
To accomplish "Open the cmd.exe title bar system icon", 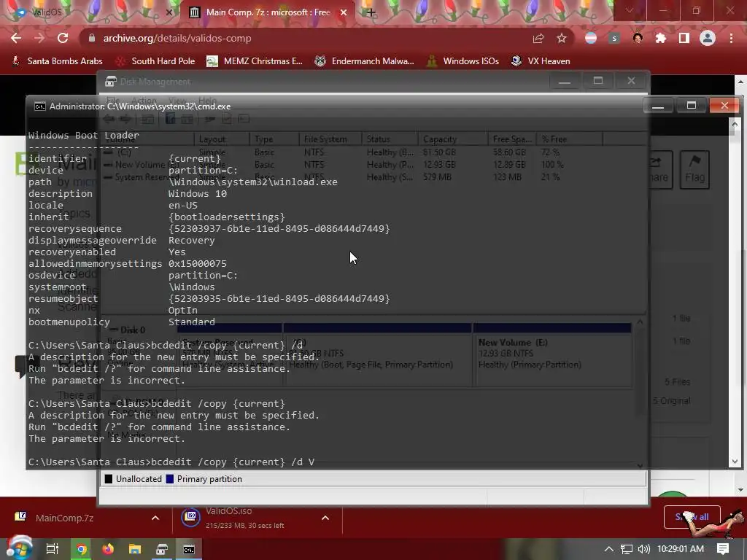I will 39,106.
